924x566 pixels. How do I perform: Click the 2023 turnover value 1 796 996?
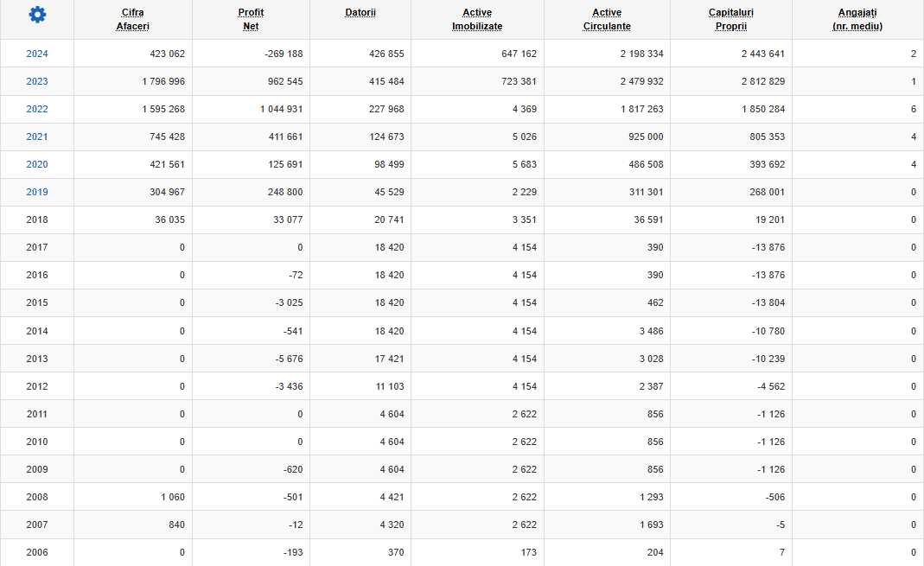163,81
